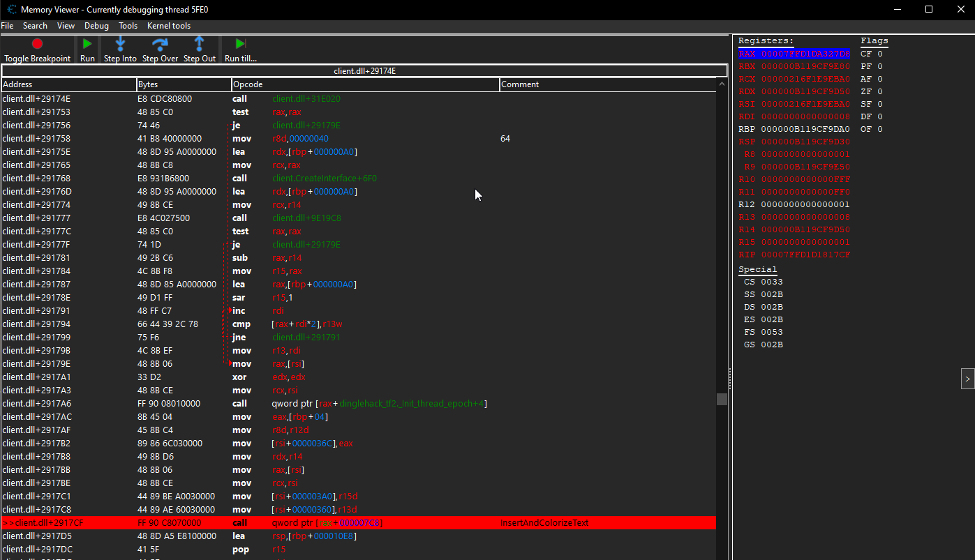Select the je row at client.dll+291756
Image resolution: width=975 pixels, height=560 pixels.
point(359,125)
